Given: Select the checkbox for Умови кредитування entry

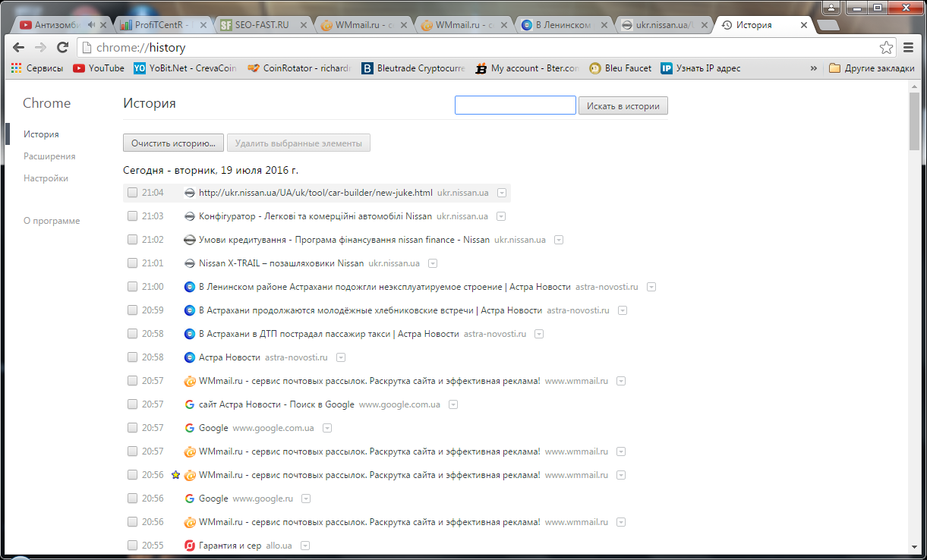Looking at the screenshot, I should pyautogui.click(x=132, y=240).
